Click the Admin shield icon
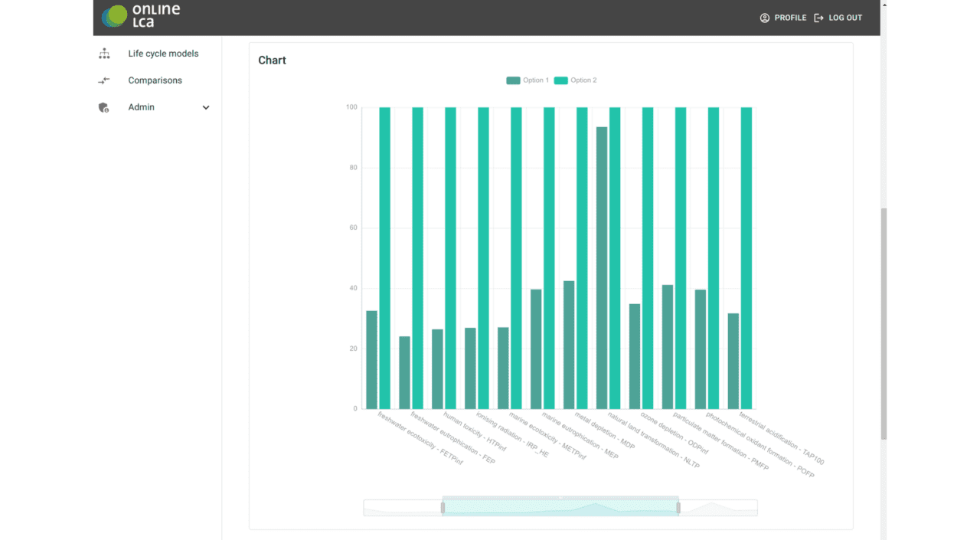980x540 pixels. tap(104, 107)
